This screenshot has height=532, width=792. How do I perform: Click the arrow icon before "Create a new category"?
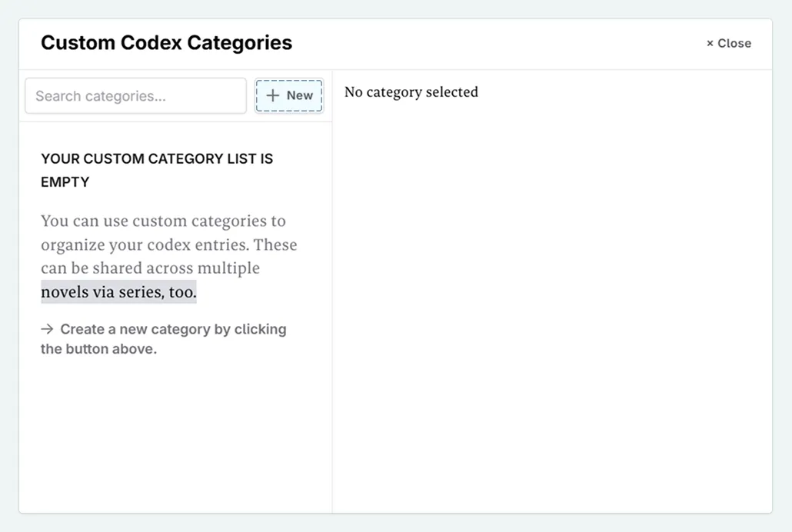point(47,329)
